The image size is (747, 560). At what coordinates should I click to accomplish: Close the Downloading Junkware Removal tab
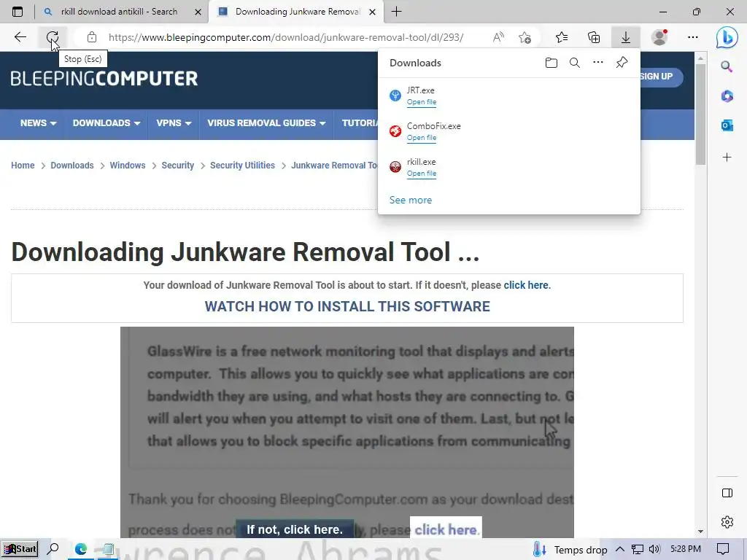coord(373,12)
